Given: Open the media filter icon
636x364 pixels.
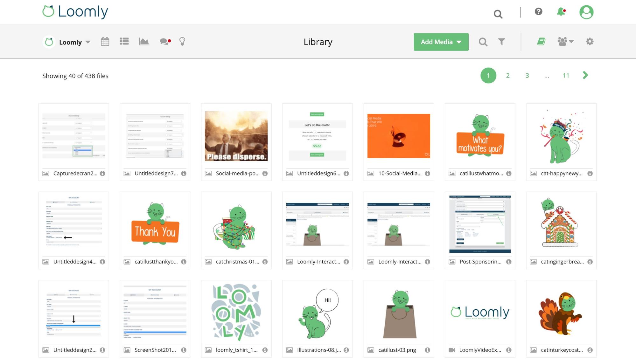Looking at the screenshot, I should [501, 42].
